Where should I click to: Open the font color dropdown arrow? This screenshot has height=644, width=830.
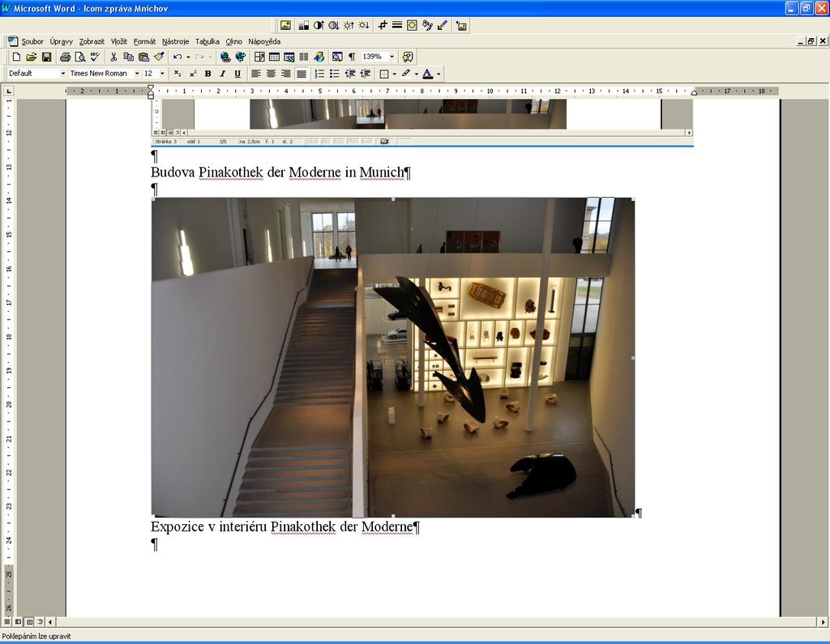click(x=439, y=74)
